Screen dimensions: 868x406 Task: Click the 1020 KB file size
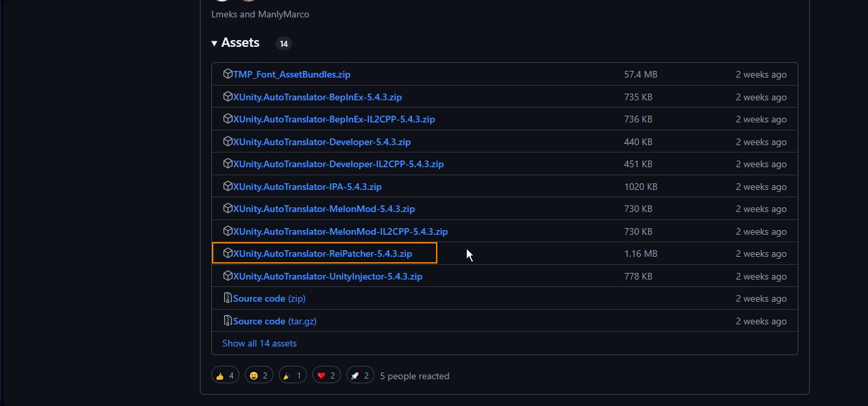[x=641, y=187]
